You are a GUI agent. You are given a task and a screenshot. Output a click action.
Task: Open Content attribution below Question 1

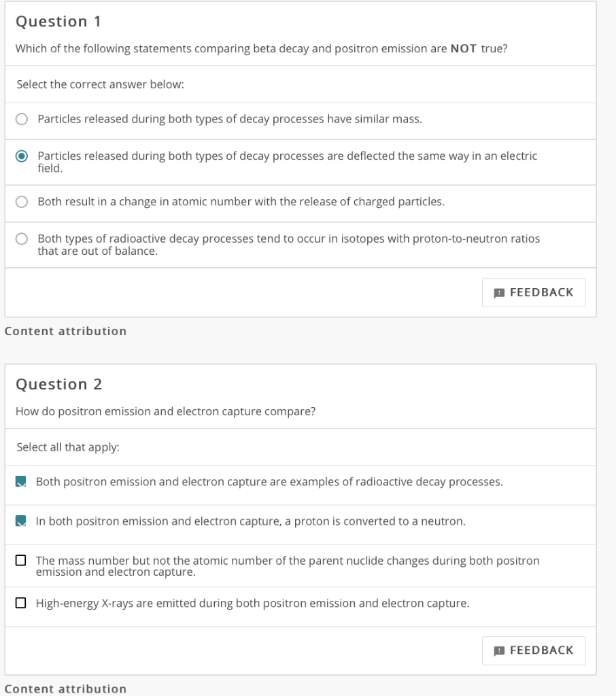pos(65,332)
